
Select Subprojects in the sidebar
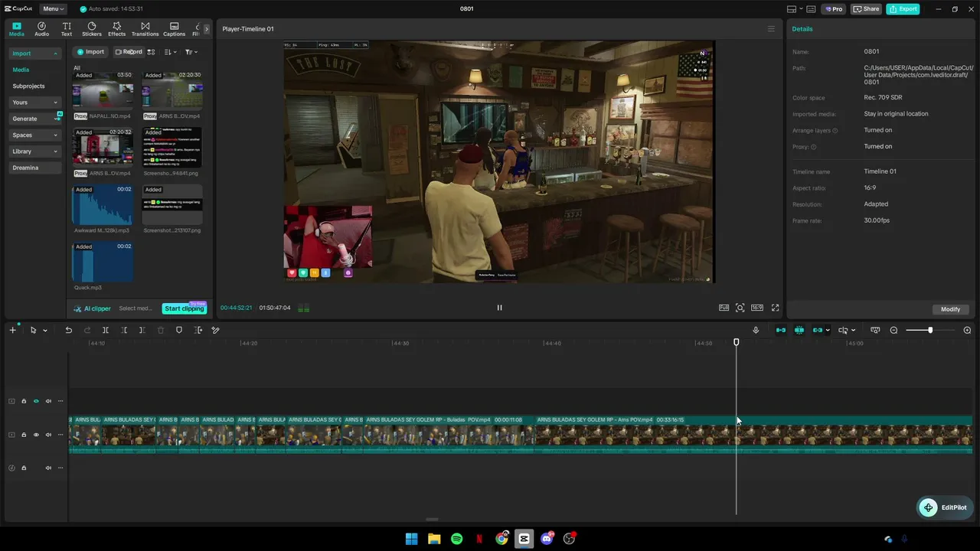28,86
